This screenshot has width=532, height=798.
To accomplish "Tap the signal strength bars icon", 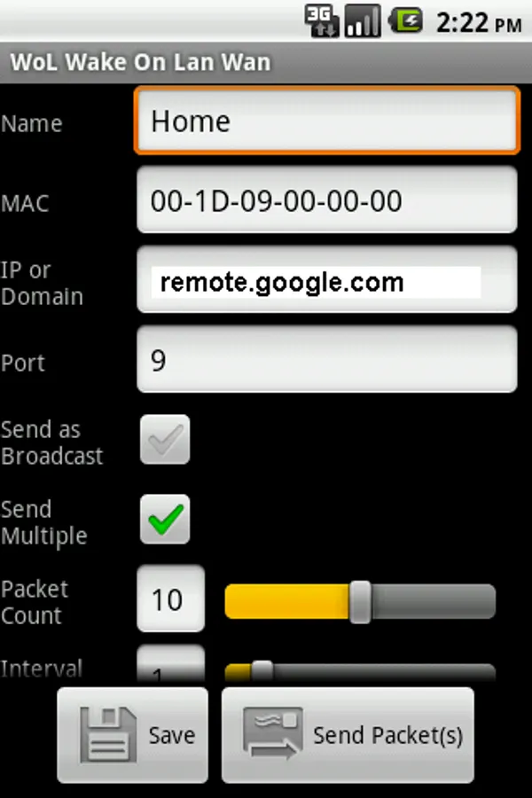I will 363,21.
